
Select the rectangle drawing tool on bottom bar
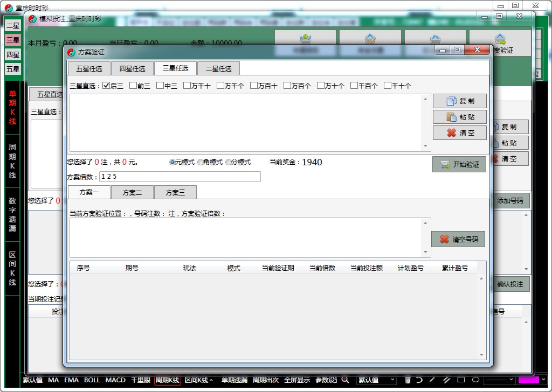pyautogui.click(x=461, y=380)
